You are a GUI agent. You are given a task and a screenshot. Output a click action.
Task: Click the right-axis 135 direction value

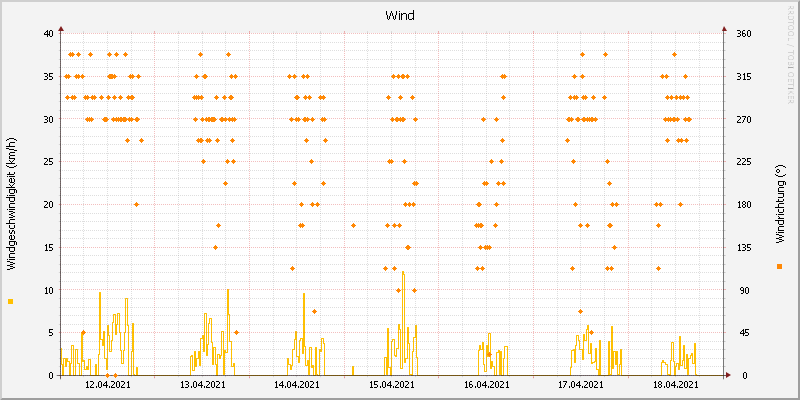tap(743, 247)
